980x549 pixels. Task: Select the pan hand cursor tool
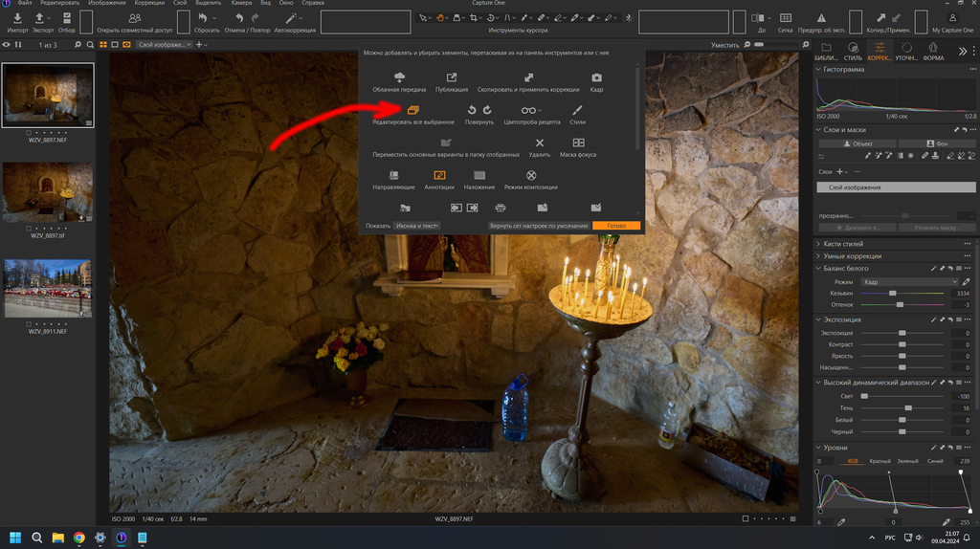click(x=440, y=18)
